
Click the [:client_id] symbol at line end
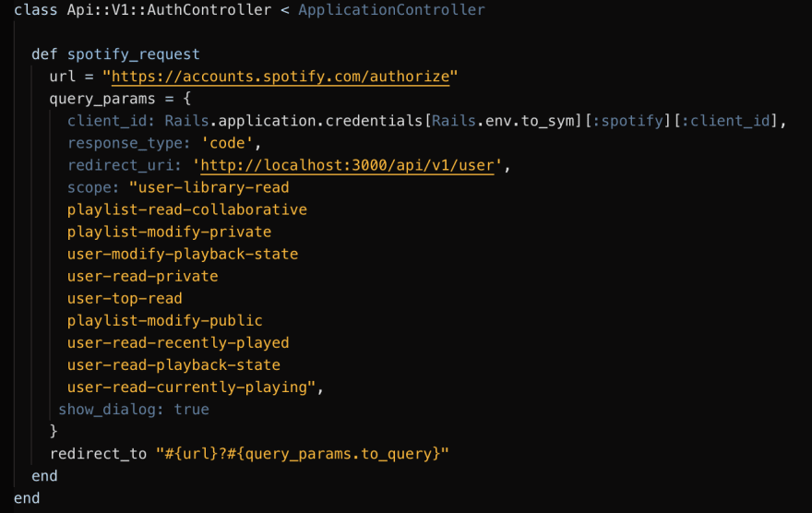tap(726, 121)
